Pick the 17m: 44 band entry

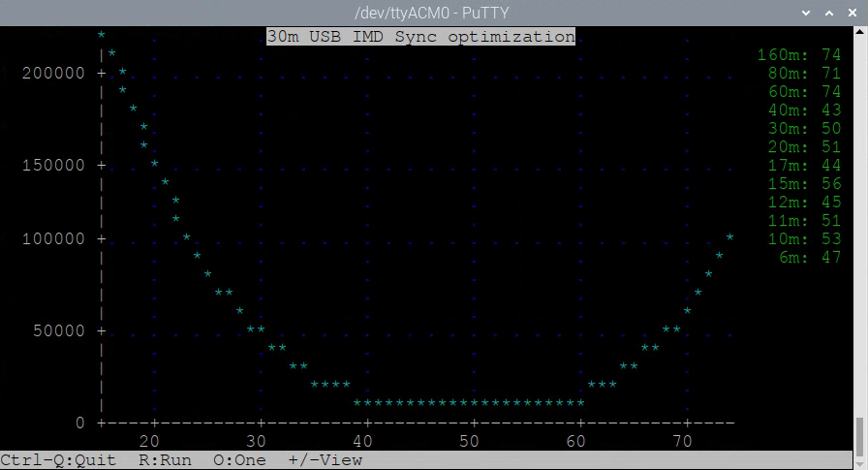[x=803, y=166]
